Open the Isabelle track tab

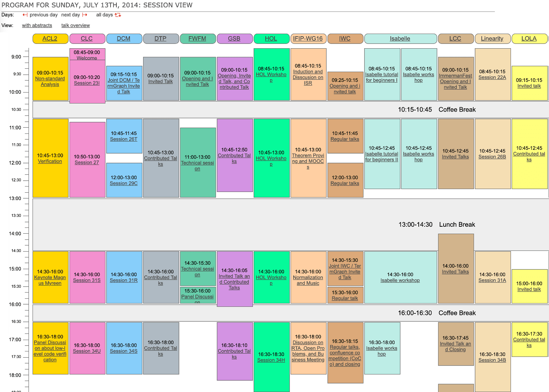400,39
